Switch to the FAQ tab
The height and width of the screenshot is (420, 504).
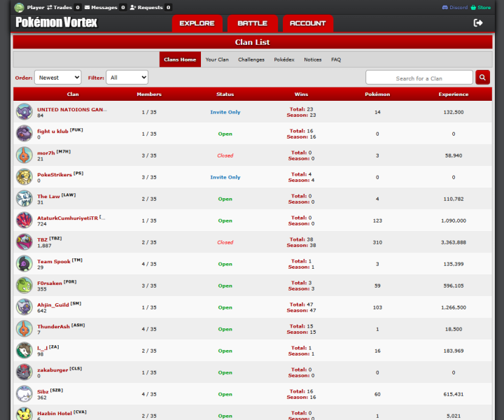click(336, 59)
